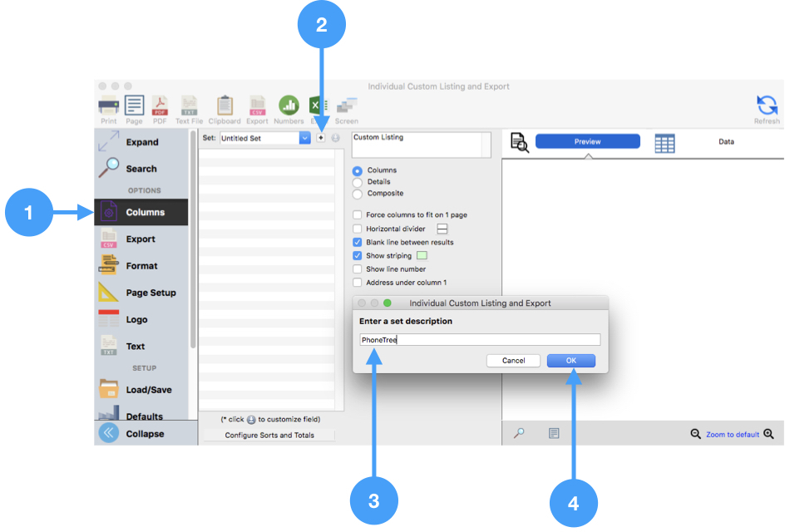The image size is (785, 532).
Task: Expand the sidebar with Expand
Action: tap(141, 142)
